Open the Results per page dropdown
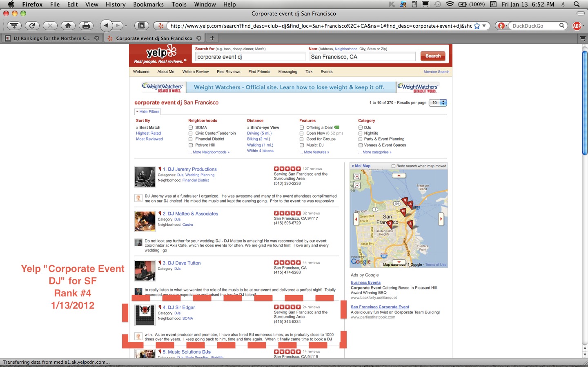588x367 pixels. [x=438, y=102]
